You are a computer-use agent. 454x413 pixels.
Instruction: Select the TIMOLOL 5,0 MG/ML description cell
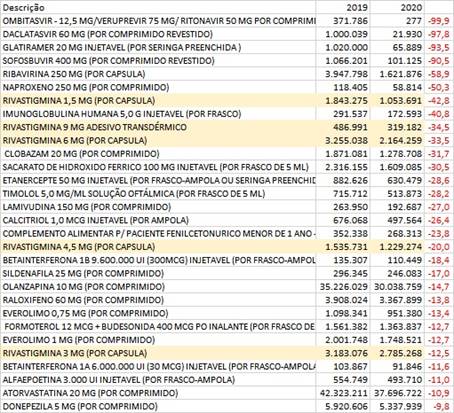pyautogui.click(x=158, y=194)
